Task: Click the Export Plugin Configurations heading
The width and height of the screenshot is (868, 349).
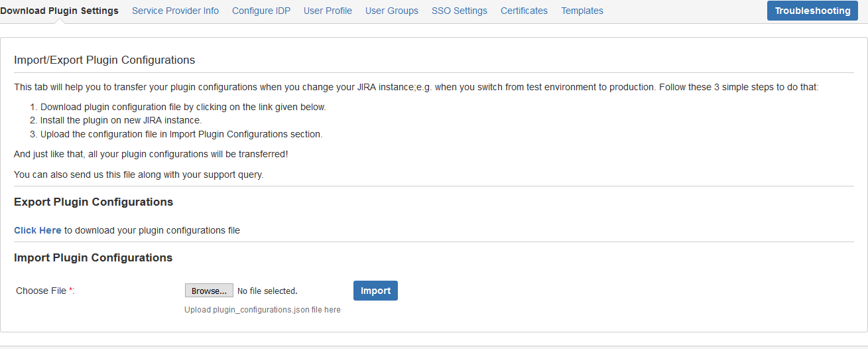Action: pos(93,202)
